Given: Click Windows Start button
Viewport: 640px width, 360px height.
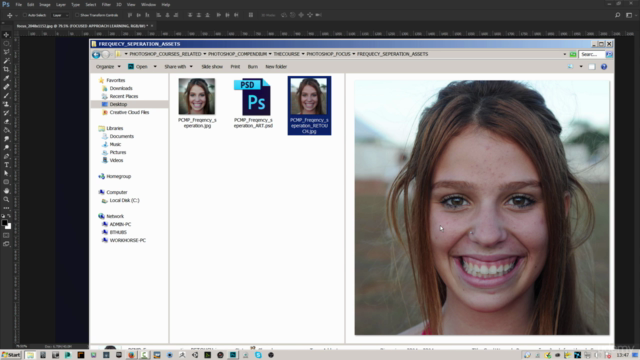Looking at the screenshot, I should [11, 355].
